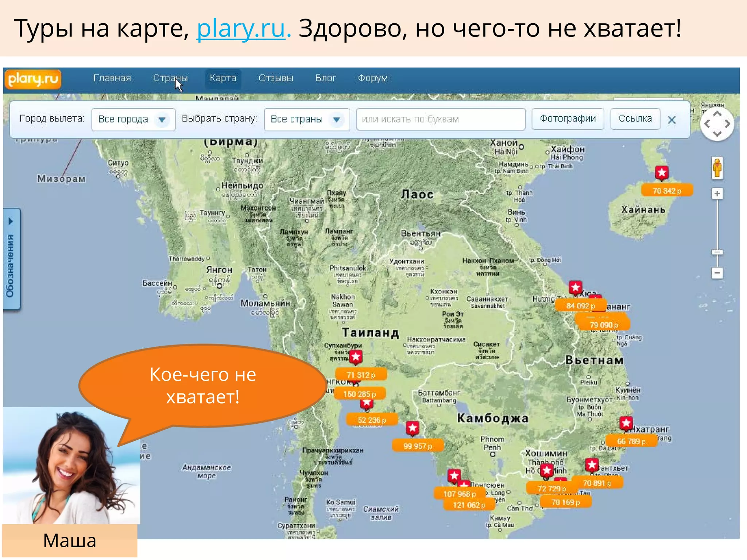Follow the plary.ru link in the title
747x560 pixels.
tap(241, 28)
